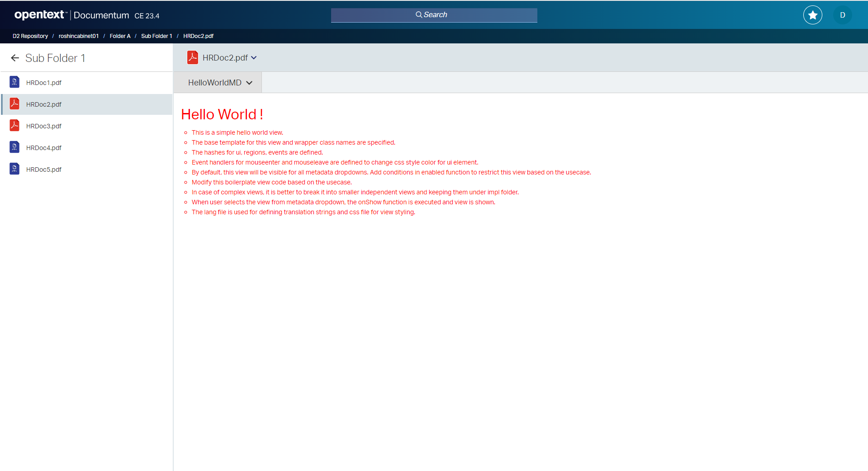Select the highlighted HRDoc2.pdf list entry

tap(44, 104)
